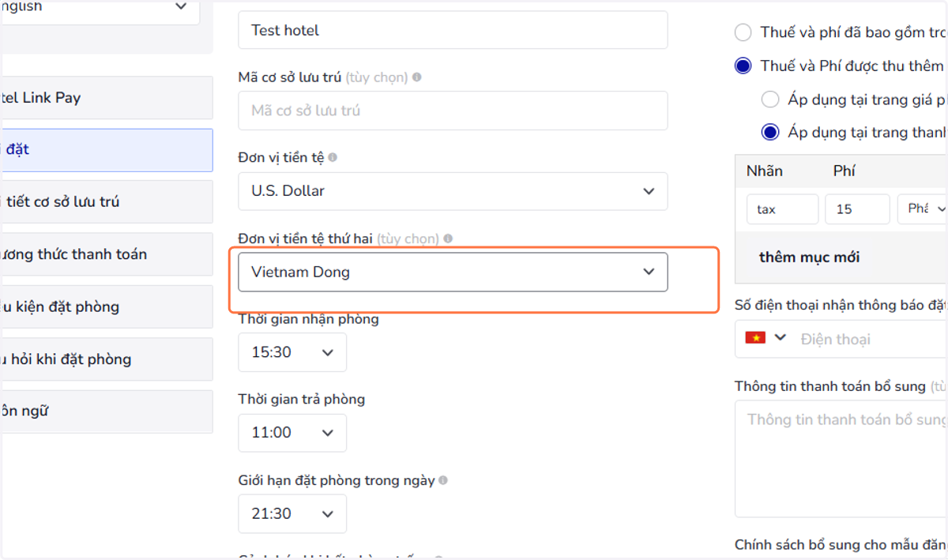Click the Test hotel name field

(453, 30)
